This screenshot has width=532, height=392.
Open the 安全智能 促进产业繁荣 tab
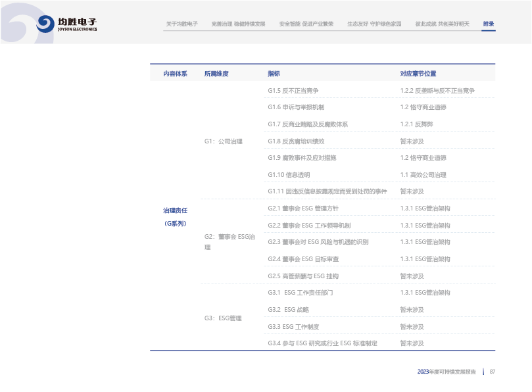point(306,24)
